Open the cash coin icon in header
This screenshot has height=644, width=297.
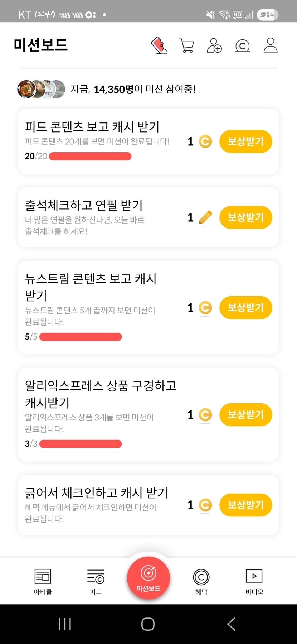tap(242, 46)
